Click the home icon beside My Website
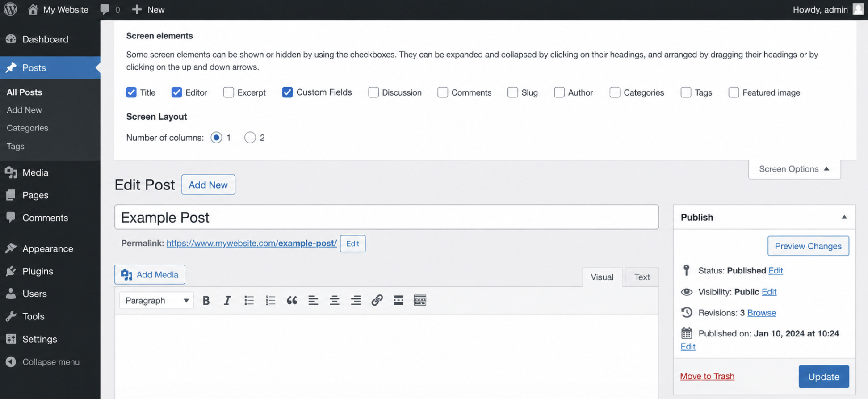This screenshot has height=399, width=868. (33, 9)
